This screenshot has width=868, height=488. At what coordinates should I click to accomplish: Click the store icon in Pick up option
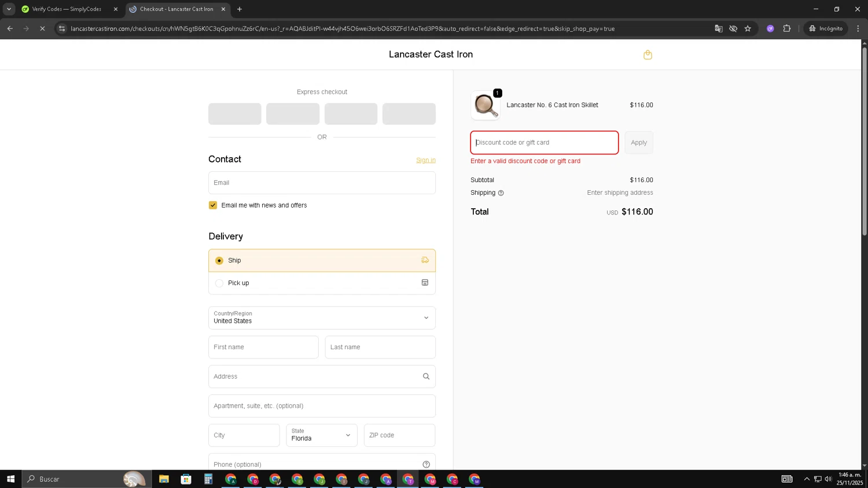click(x=425, y=283)
